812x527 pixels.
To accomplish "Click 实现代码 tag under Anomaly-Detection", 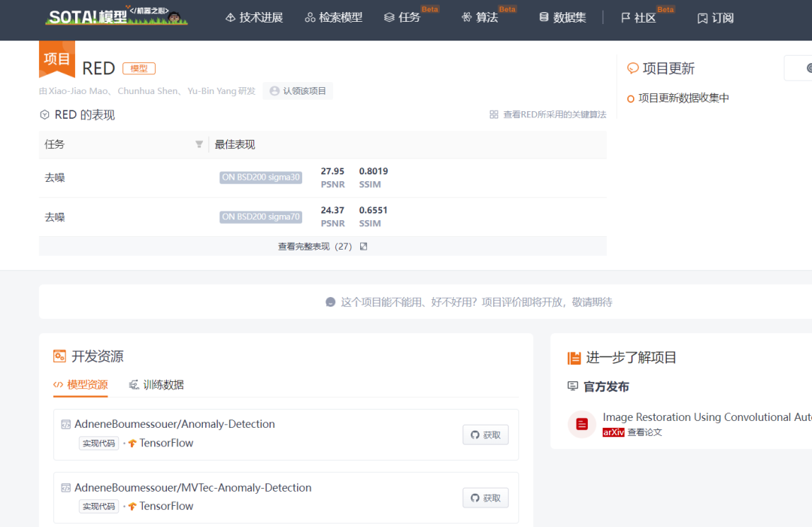I will pyautogui.click(x=99, y=443).
